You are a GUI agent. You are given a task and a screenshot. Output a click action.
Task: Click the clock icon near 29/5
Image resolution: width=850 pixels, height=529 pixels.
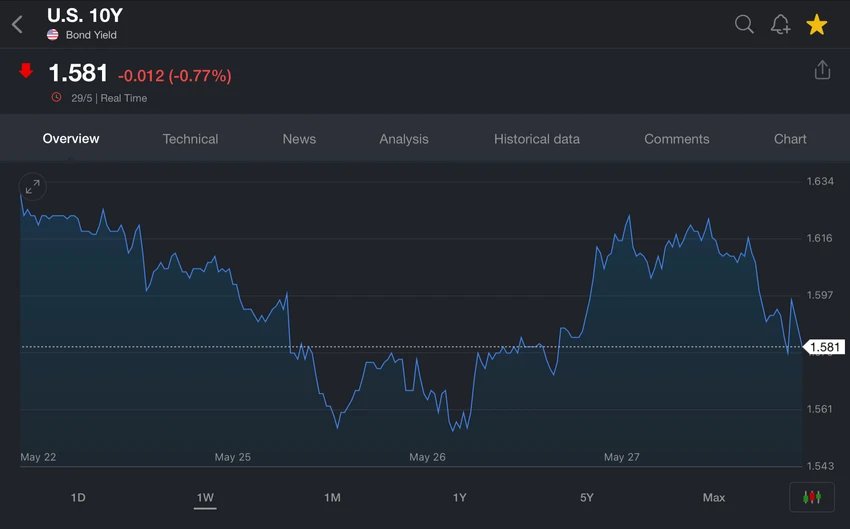(56, 98)
